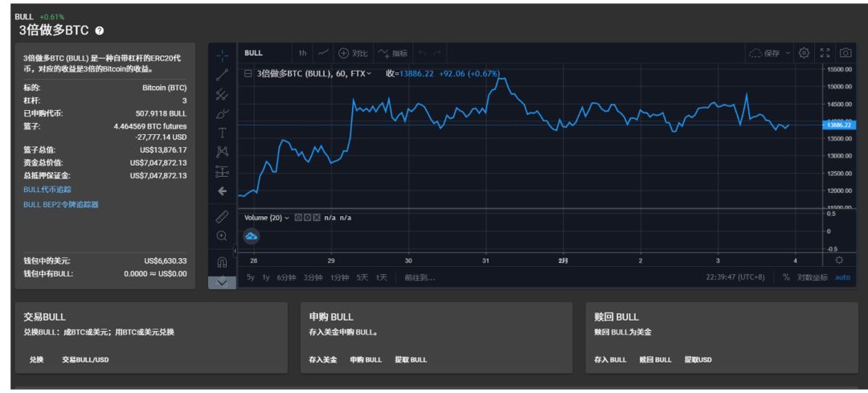Click the wallet balance US$6,630.33
Viewport: 868px width, 393px height.
[x=166, y=260]
